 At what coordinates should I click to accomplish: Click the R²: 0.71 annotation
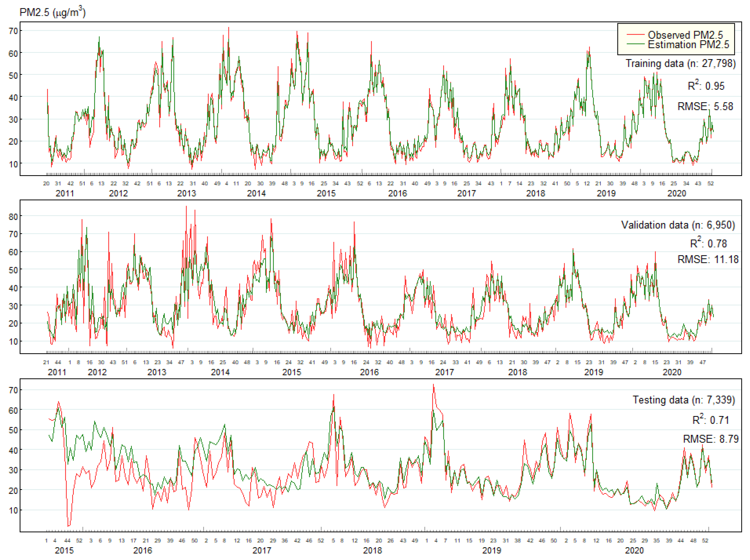(x=710, y=420)
